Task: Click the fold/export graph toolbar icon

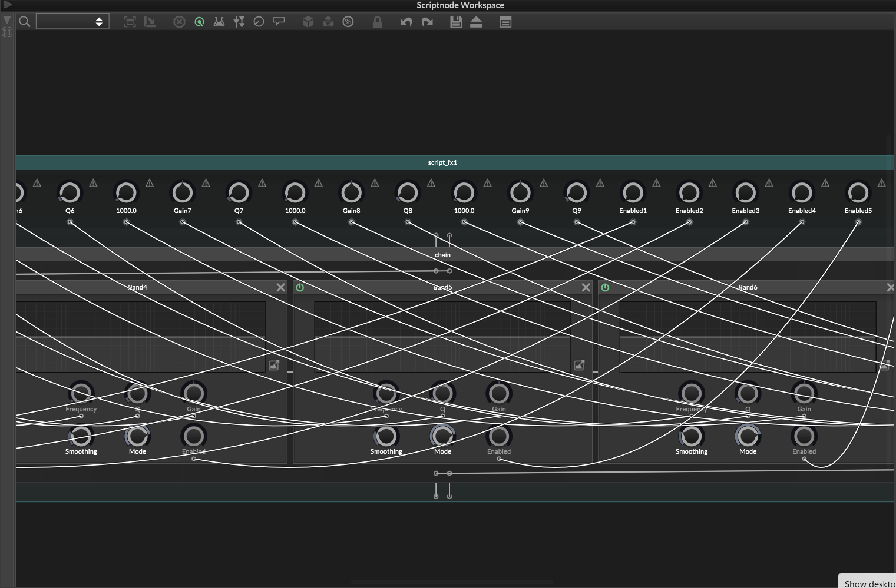Action: 150,22
